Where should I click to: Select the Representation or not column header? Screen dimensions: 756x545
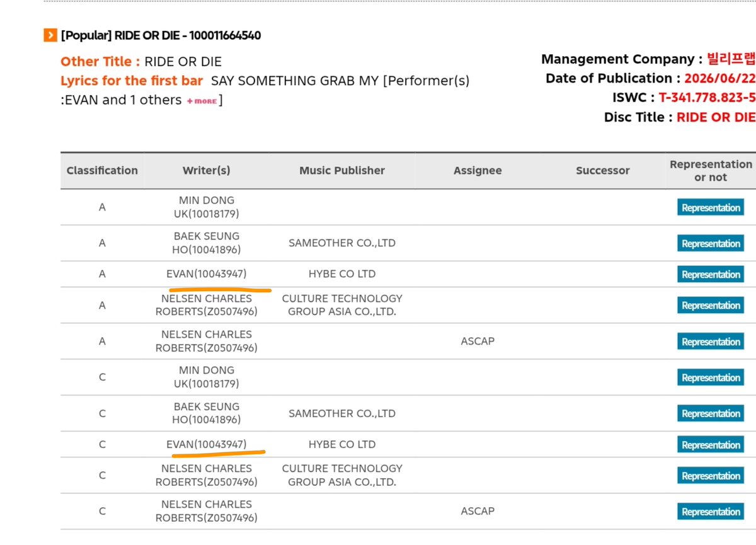coord(711,171)
